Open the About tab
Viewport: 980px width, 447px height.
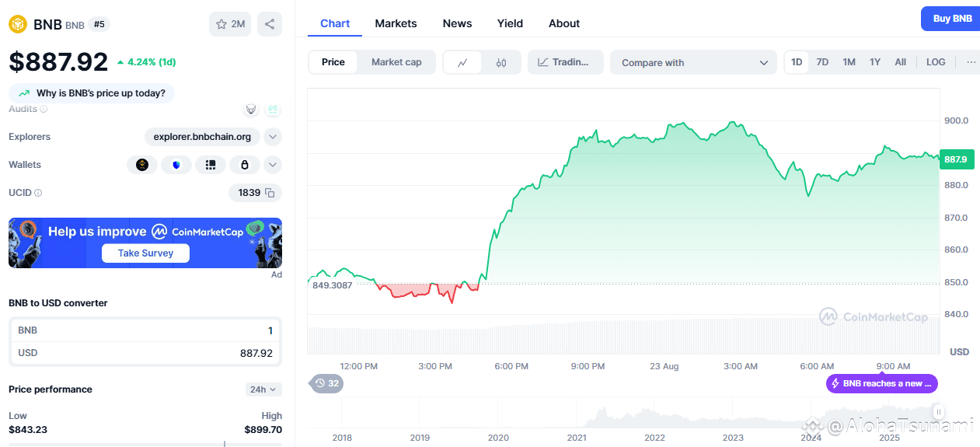point(564,23)
